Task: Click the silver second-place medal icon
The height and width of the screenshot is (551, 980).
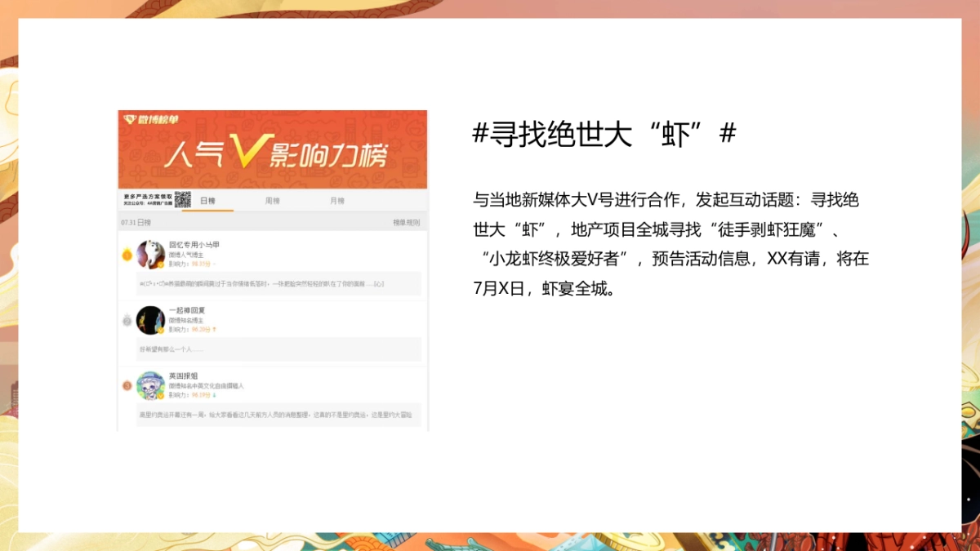Action: pyautogui.click(x=127, y=321)
